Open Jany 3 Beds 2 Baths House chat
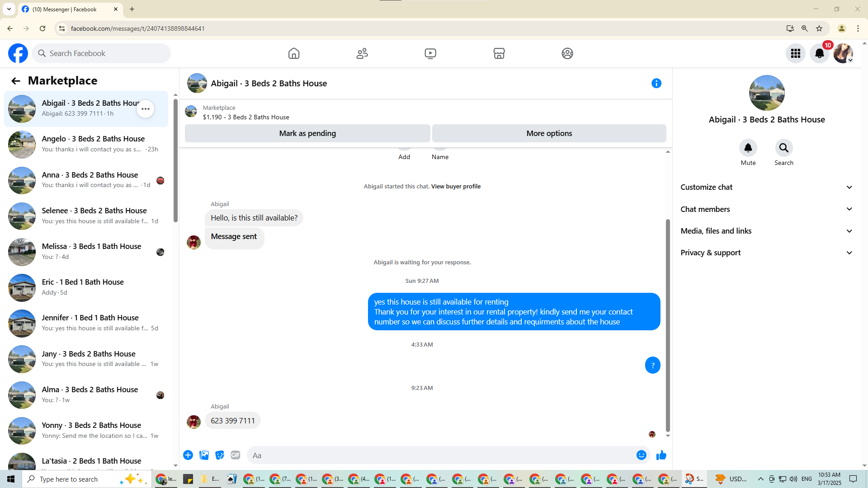Screen dimensions: 868x488 tap(86, 359)
